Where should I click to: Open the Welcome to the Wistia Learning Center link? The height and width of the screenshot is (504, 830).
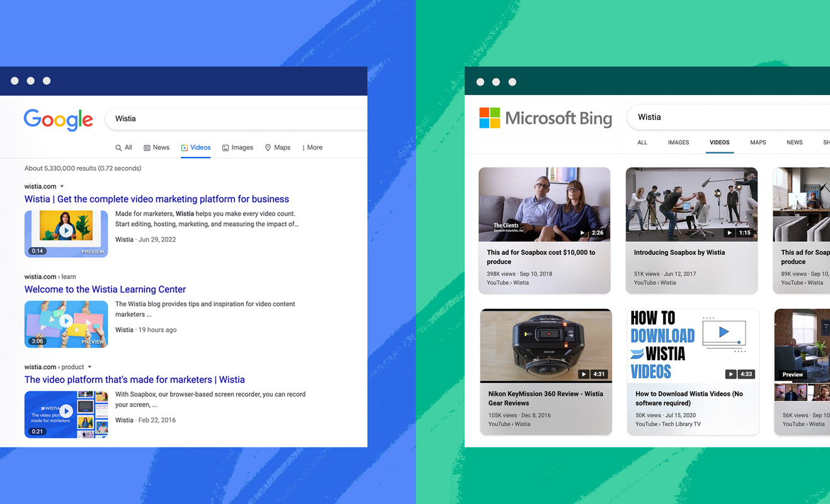click(x=105, y=289)
